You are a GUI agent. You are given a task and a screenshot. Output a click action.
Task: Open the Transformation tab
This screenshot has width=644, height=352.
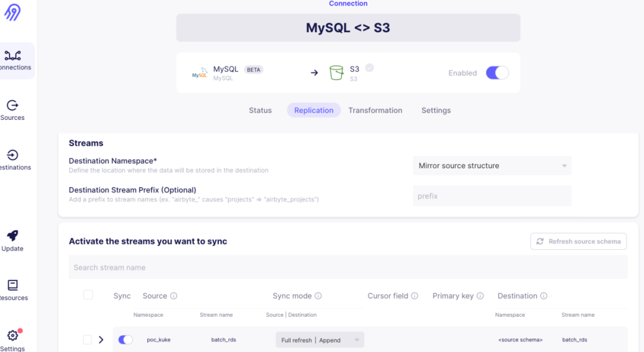(376, 110)
